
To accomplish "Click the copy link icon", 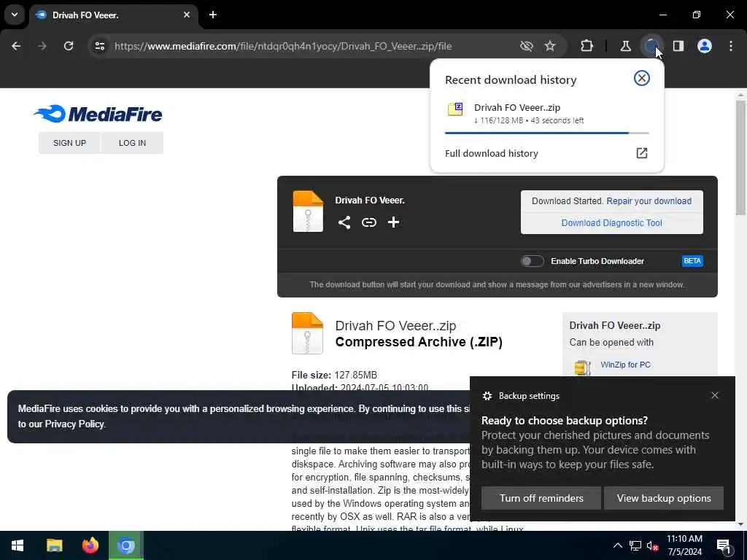I will pos(368,222).
